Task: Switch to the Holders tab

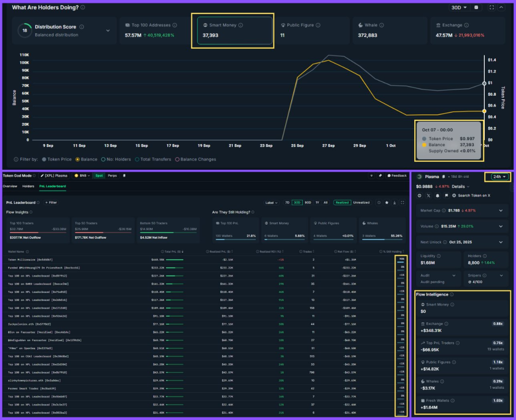Action: (x=28, y=186)
